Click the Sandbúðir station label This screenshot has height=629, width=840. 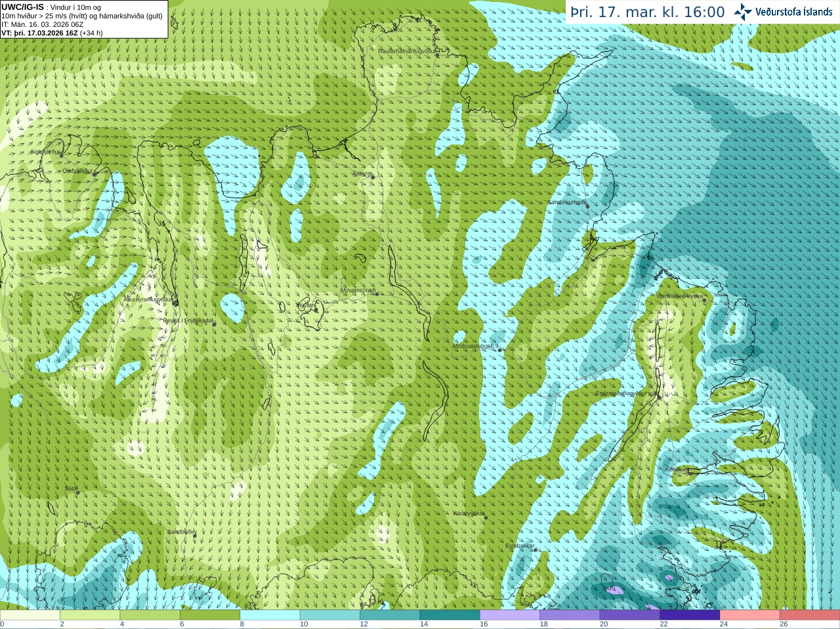coord(180,532)
